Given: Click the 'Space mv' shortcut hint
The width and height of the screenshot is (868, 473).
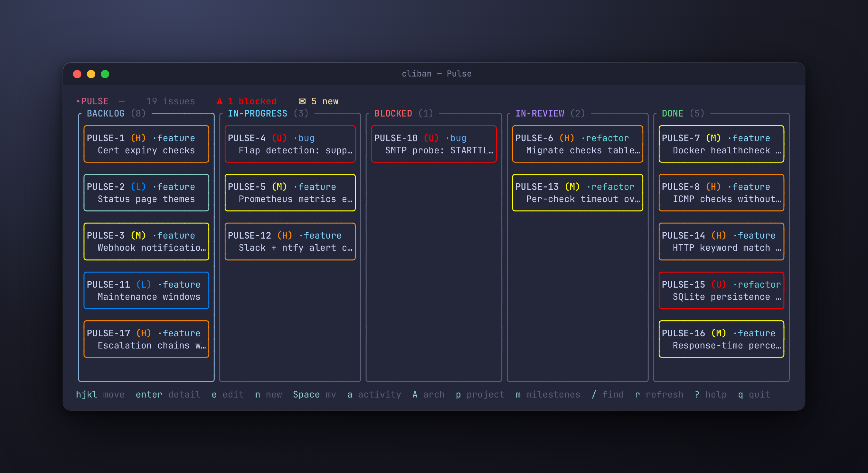Looking at the screenshot, I should [x=314, y=394].
